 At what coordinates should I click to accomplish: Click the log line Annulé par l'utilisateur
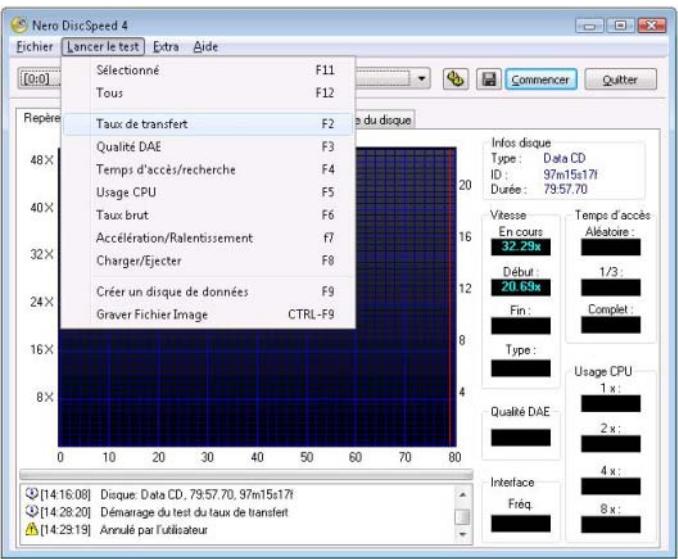(x=154, y=530)
